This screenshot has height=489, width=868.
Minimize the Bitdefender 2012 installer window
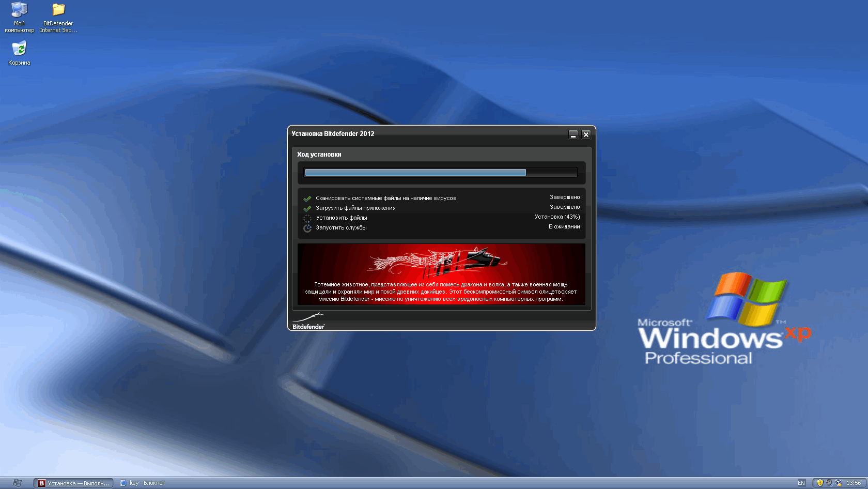pos(573,134)
